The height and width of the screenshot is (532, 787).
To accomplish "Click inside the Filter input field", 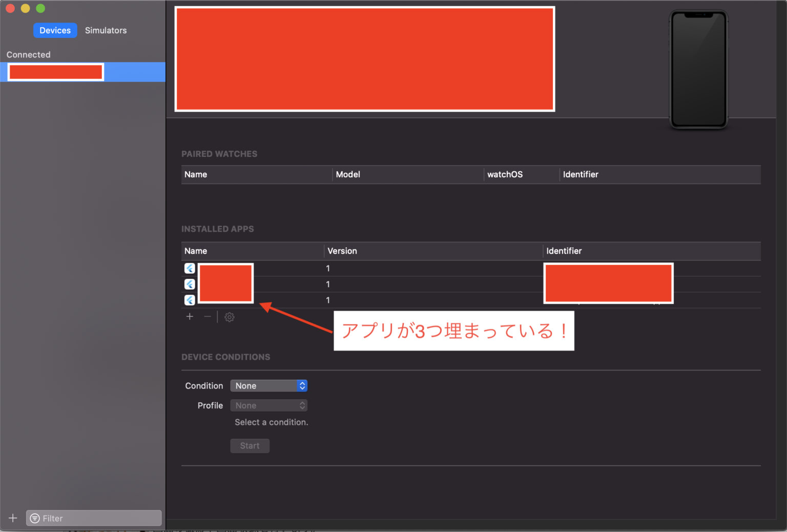I will 94,518.
